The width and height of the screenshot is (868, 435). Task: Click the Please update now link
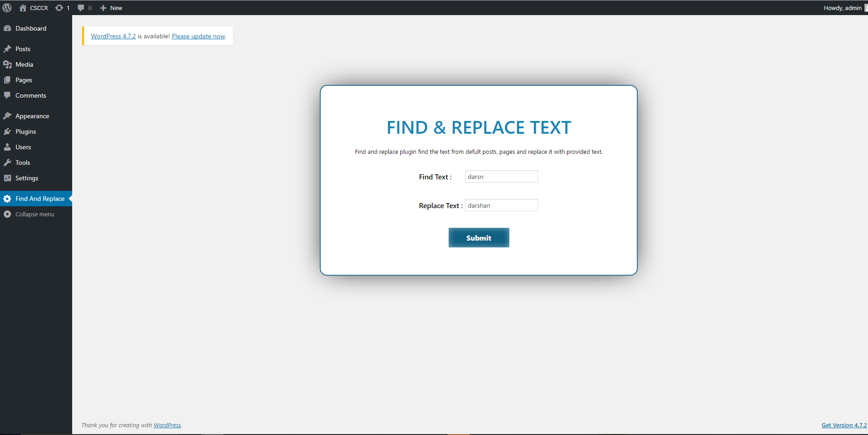click(198, 36)
